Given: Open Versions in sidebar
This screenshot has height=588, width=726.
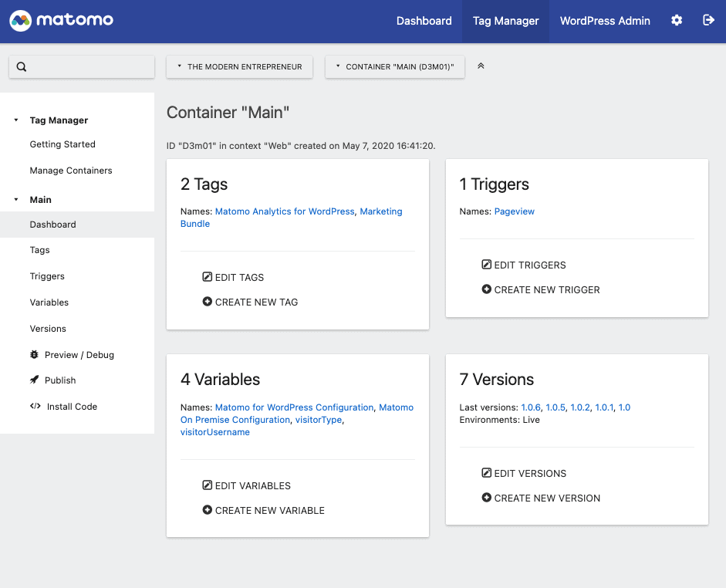Looking at the screenshot, I should tap(48, 329).
